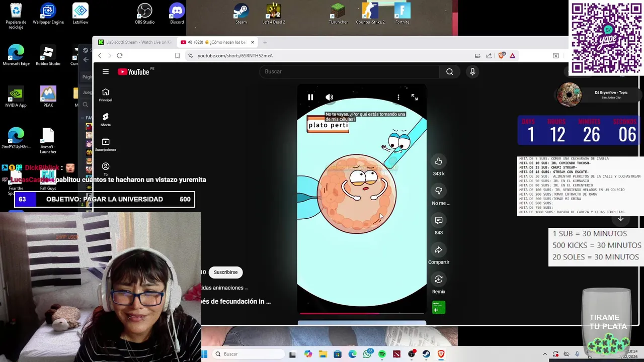The height and width of the screenshot is (362, 644).
Task: Open Brave browser from the taskbar
Action: click(441, 354)
